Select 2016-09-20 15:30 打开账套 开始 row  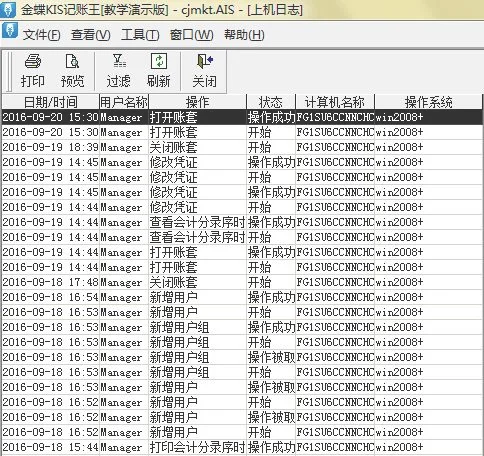point(242,132)
